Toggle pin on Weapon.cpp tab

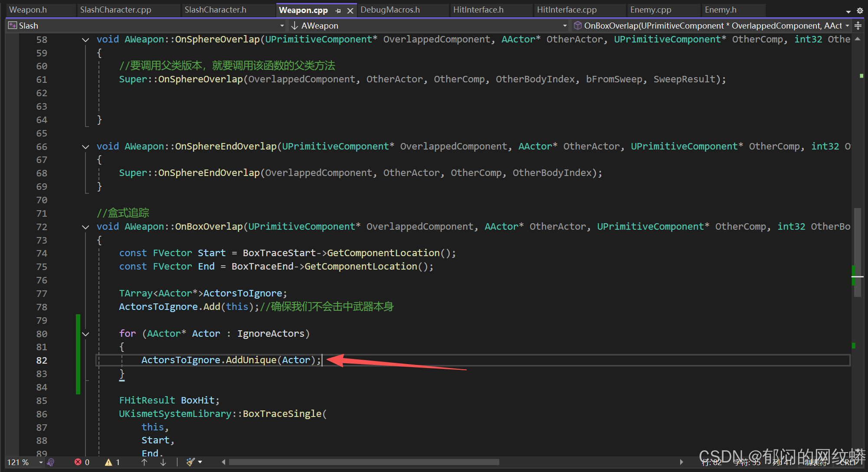click(338, 10)
